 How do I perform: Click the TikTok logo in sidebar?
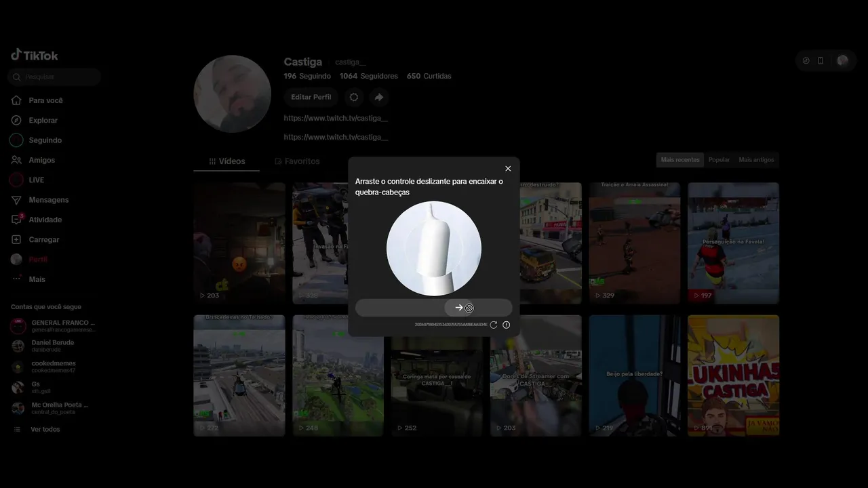pos(35,56)
